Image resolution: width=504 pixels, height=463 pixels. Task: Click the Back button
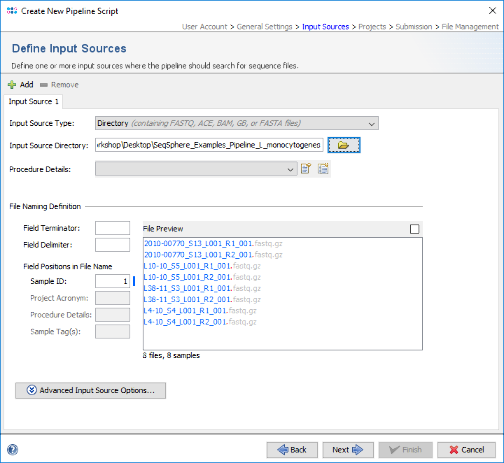tap(292, 450)
